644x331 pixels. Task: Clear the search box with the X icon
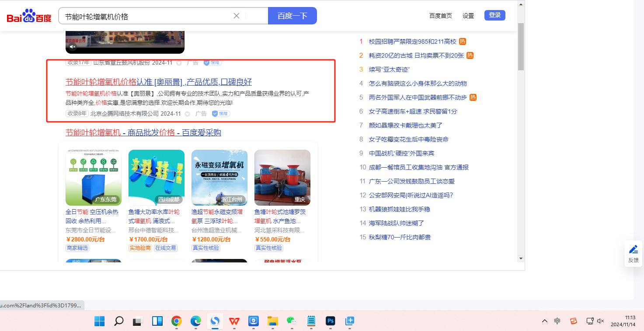click(237, 16)
